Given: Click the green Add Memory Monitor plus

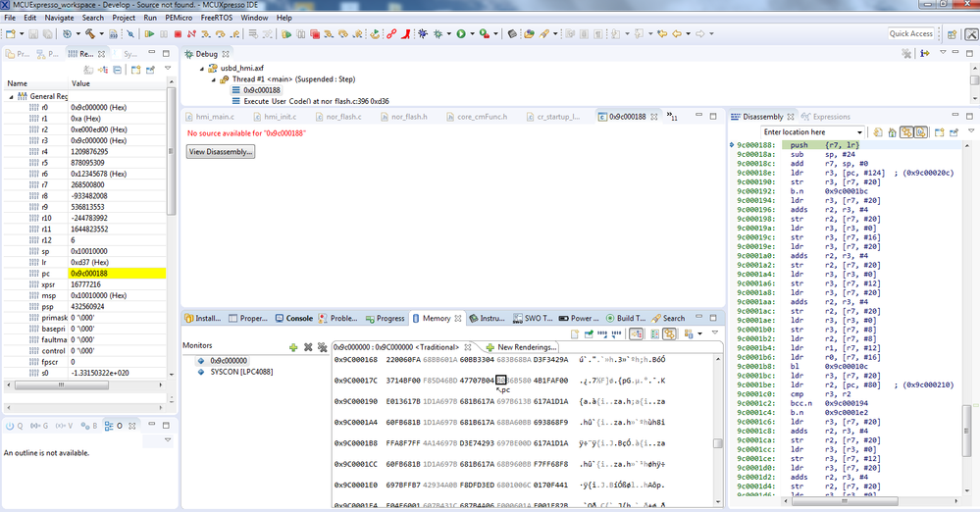Looking at the screenshot, I should [293, 347].
